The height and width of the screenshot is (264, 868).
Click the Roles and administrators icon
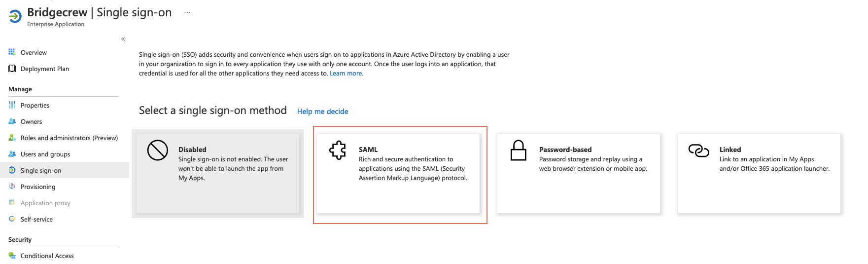(x=12, y=138)
